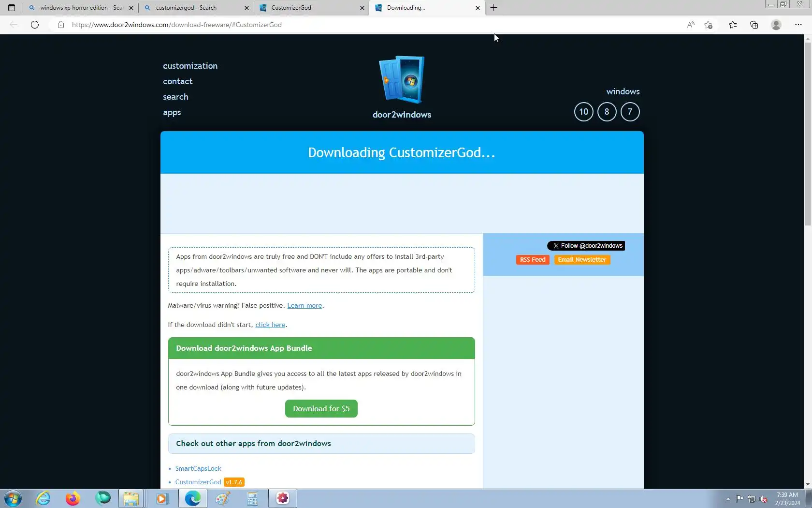Image resolution: width=812 pixels, height=508 pixels.
Task: Open the tab actions menu icon
Action: pyautogui.click(x=12, y=8)
